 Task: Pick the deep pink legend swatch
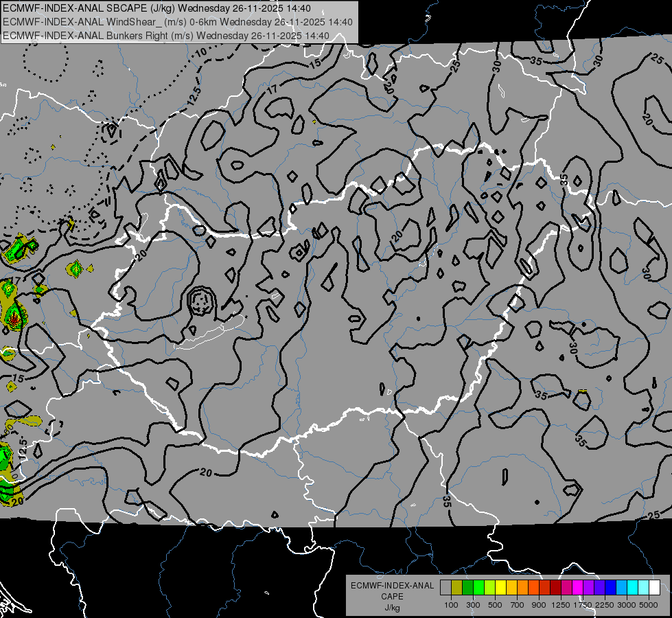pyautogui.click(x=566, y=587)
